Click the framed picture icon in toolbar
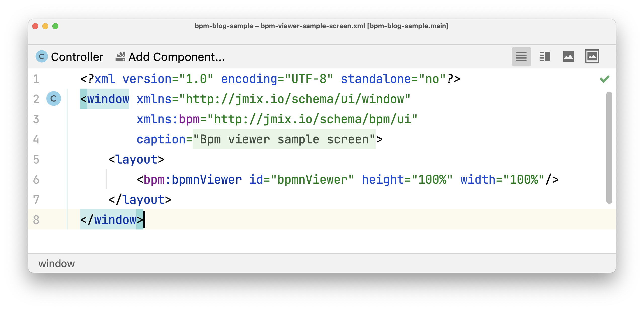This screenshot has height=310, width=644. tap(592, 57)
